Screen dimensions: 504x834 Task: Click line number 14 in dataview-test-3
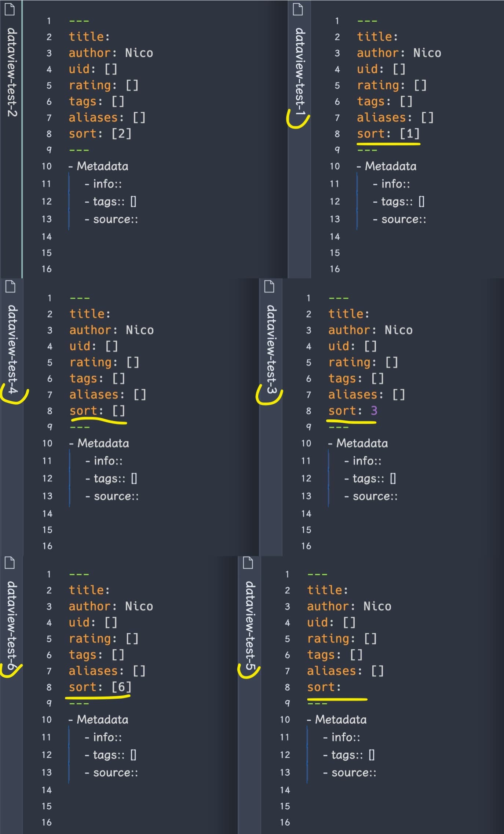(306, 514)
